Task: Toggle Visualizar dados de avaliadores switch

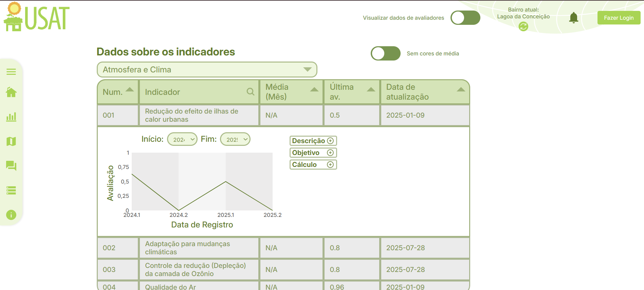Action: [x=465, y=18]
